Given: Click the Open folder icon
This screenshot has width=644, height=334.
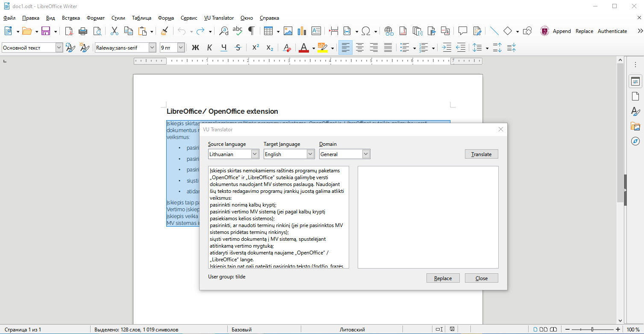Looking at the screenshot, I should tap(27, 31).
